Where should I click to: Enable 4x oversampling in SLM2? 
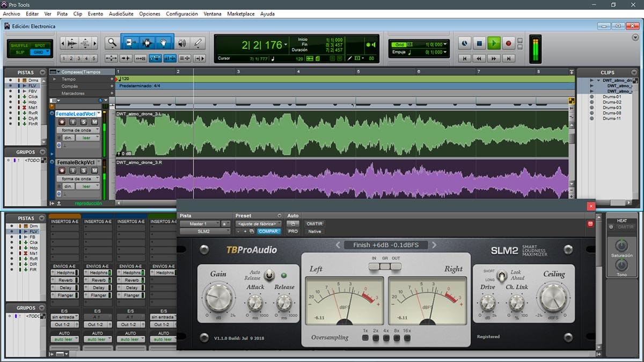[x=386, y=338]
